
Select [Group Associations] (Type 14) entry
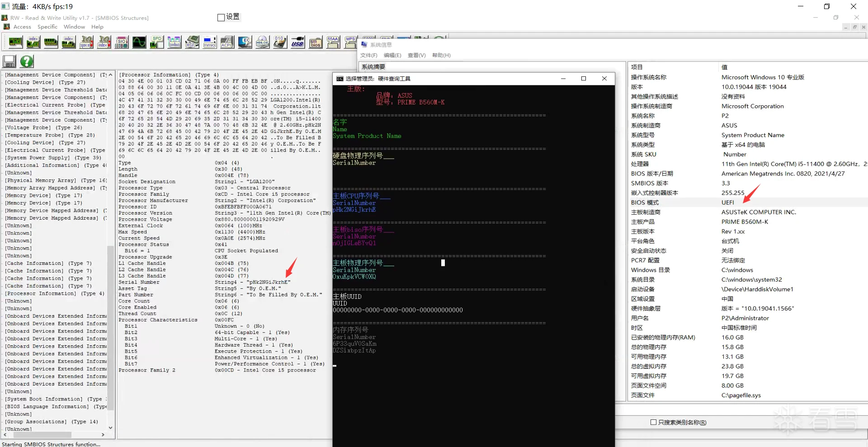click(x=51, y=422)
